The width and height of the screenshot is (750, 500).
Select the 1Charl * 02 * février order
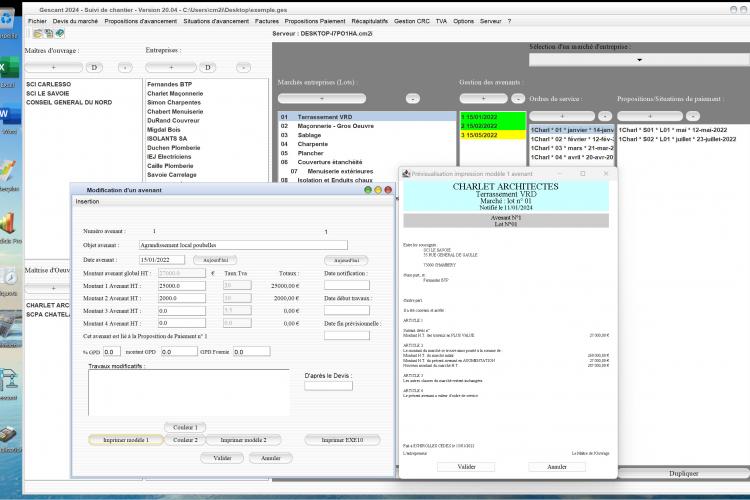pos(572,139)
